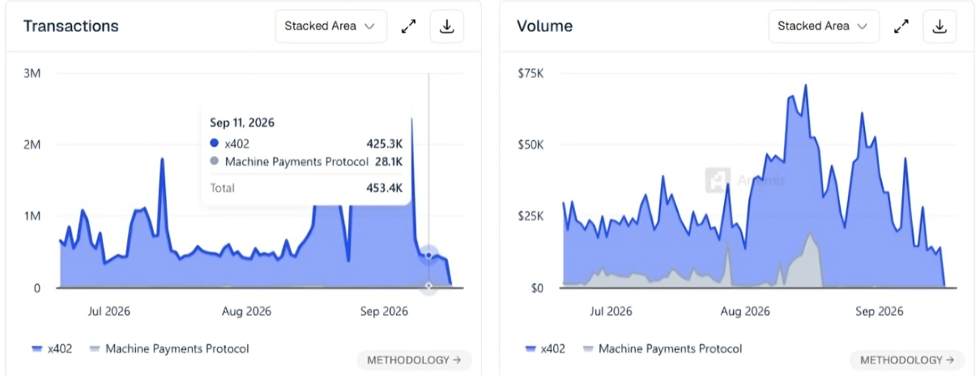Open Methodology link under Volume chart
This screenshot has height=376, width=980.
coord(907,360)
